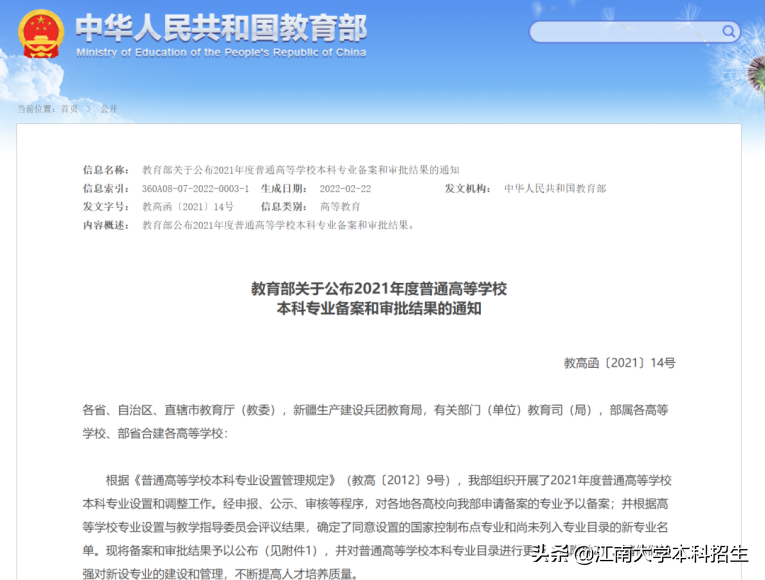Select document number 教高函〔2021〕14号 in info table
This screenshot has width=765, height=580.
point(188,207)
